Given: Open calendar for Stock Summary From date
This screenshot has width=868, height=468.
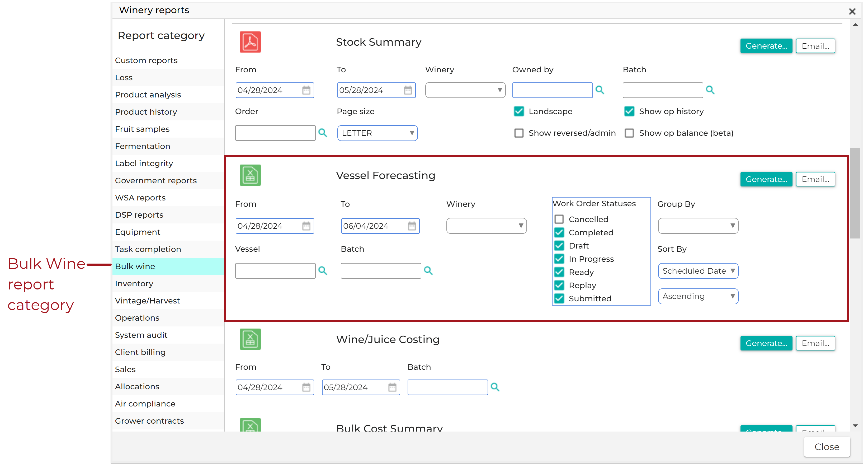Looking at the screenshot, I should click(306, 90).
